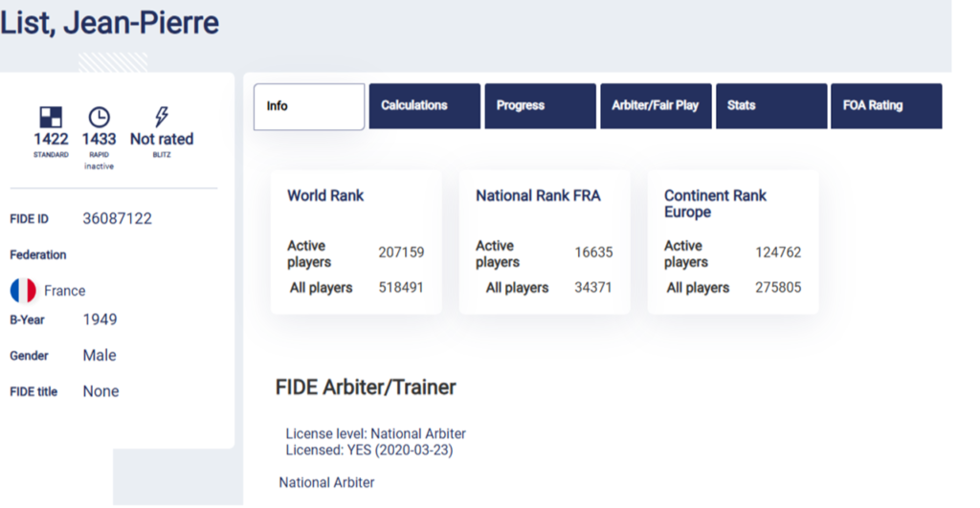Click the France flag icon
980x508 pixels.
pos(23,291)
